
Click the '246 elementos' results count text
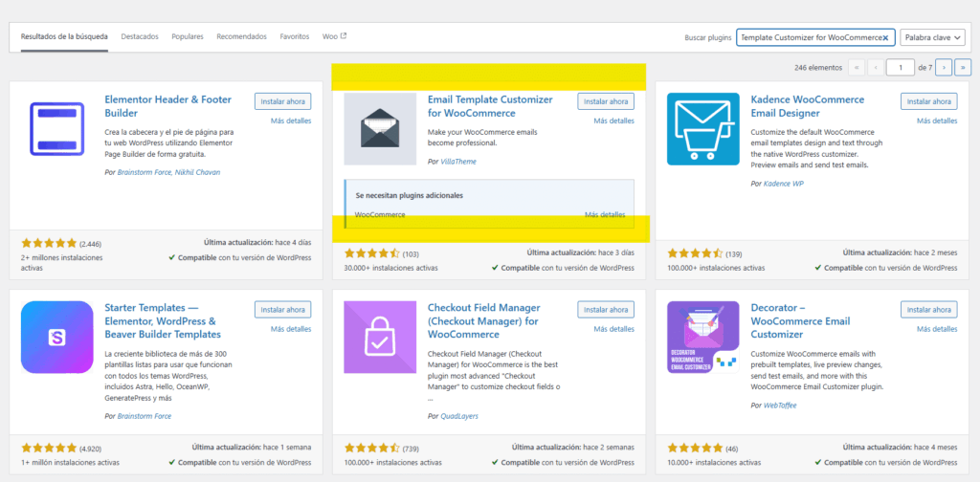pyautogui.click(x=817, y=68)
